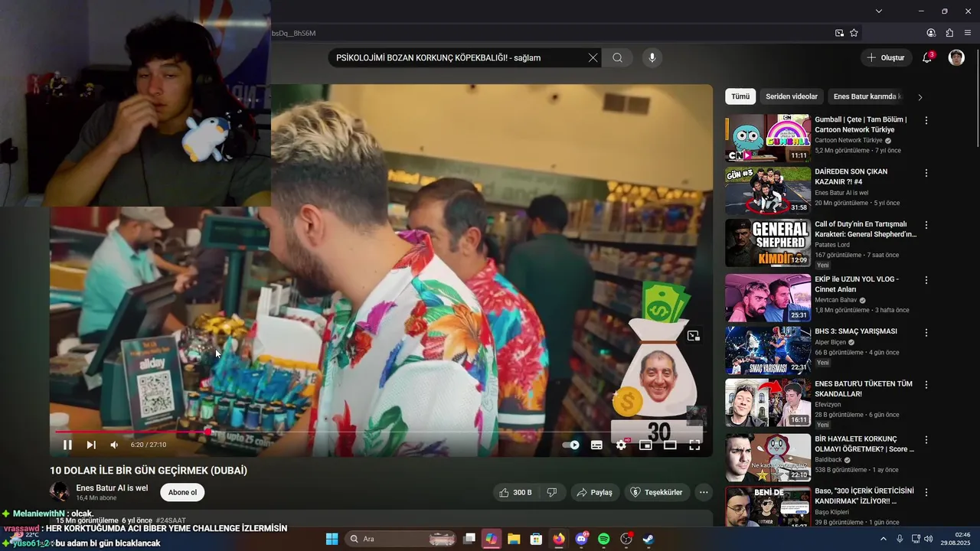This screenshot has height=551, width=980.
Task: Bookmark page with the star icon
Action: (854, 33)
